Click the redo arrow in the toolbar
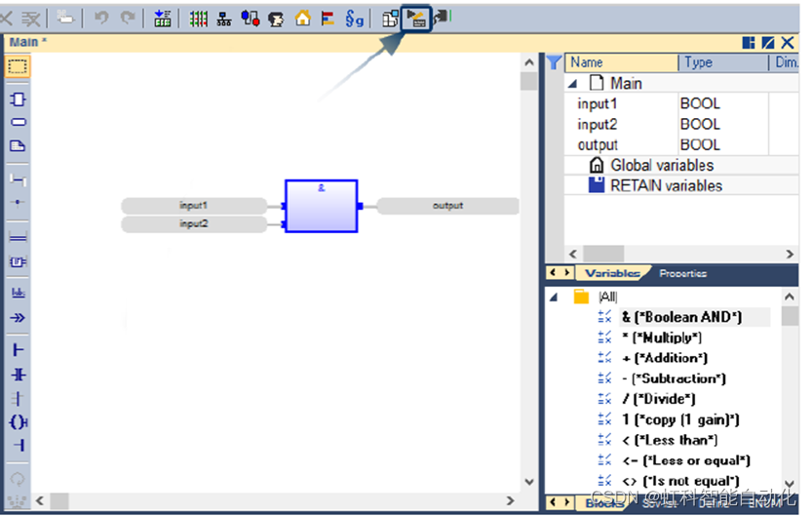Viewport: 812px width, 516px height. tap(128, 19)
